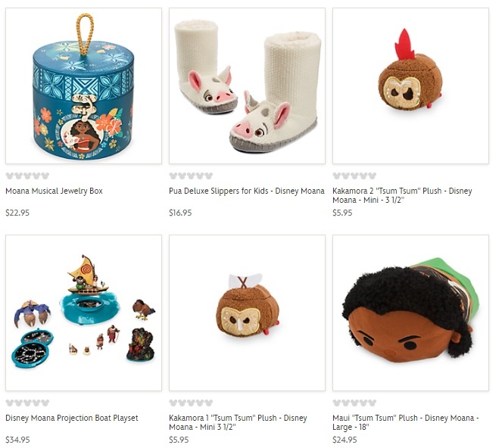Click Mickey rating icons under Jewelry Box
Image resolution: width=502 pixels, height=448 pixels.
click(27, 176)
